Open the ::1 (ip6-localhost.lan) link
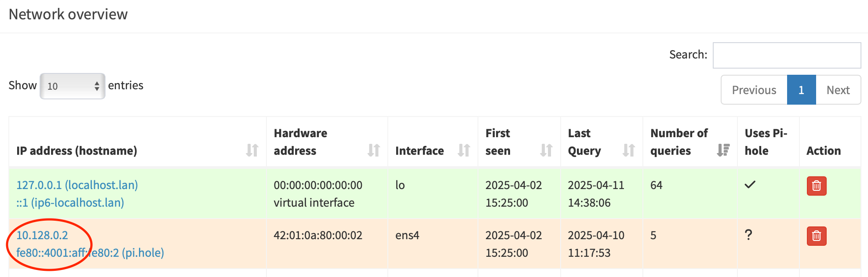This screenshot has width=868, height=277. (x=70, y=203)
